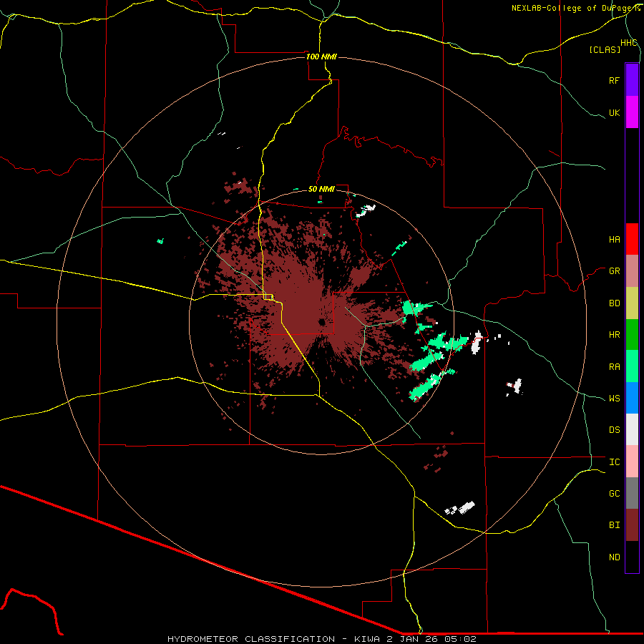The height and width of the screenshot is (644, 644).
Task: Click the BD legend label
Action: point(614,303)
